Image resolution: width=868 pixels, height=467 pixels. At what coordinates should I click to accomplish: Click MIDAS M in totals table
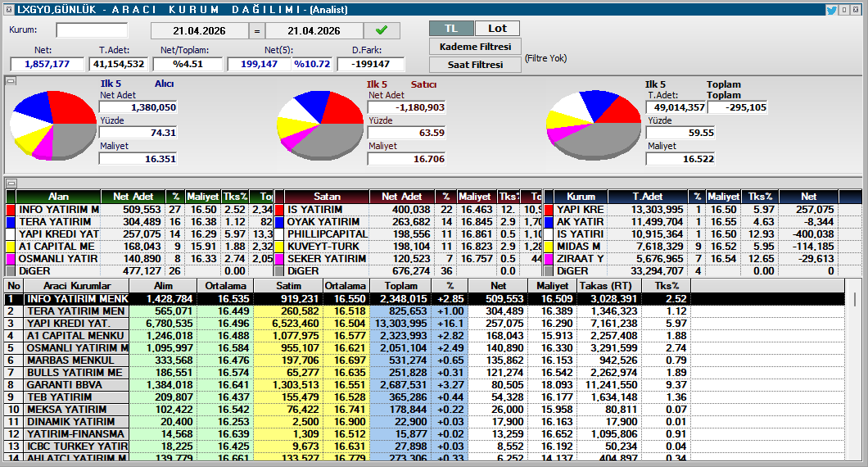578,247
